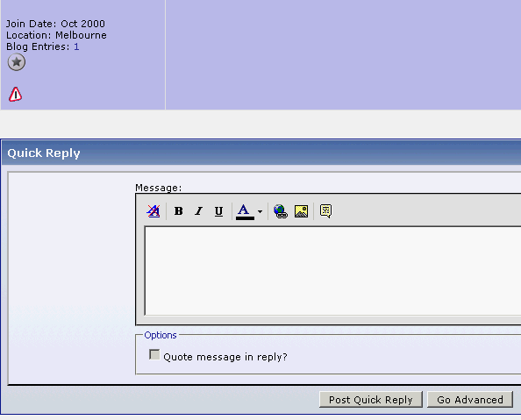Submit with Post Quick Reply button

[371, 400]
